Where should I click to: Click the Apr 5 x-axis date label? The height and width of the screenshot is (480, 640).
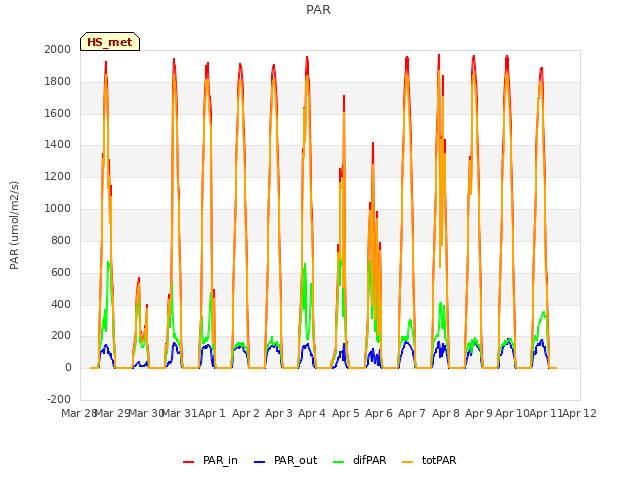[346, 413]
